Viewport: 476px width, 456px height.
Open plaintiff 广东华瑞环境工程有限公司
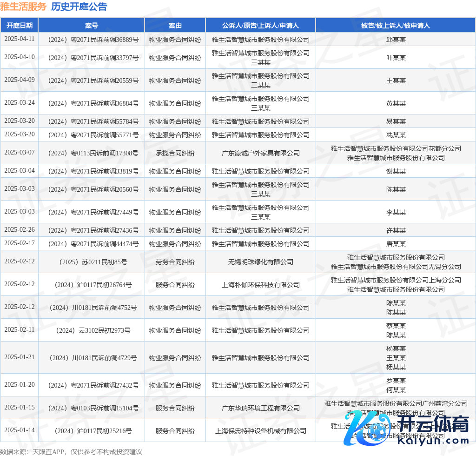pyautogui.click(x=260, y=408)
